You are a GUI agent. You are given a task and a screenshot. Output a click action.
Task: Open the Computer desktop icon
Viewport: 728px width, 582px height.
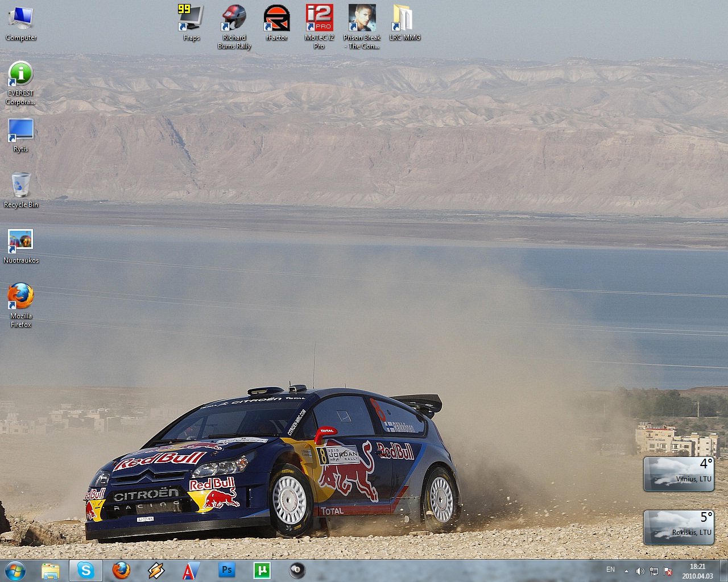tap(20, 23)
